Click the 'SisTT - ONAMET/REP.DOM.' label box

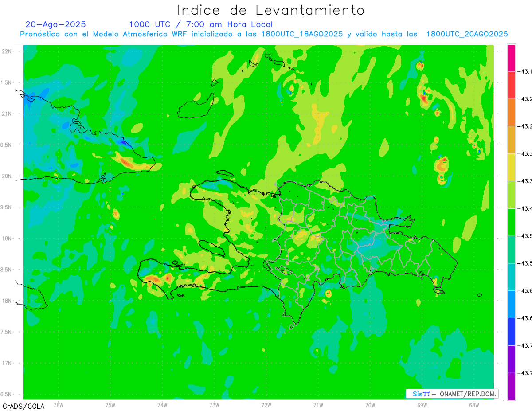point(452,394)
